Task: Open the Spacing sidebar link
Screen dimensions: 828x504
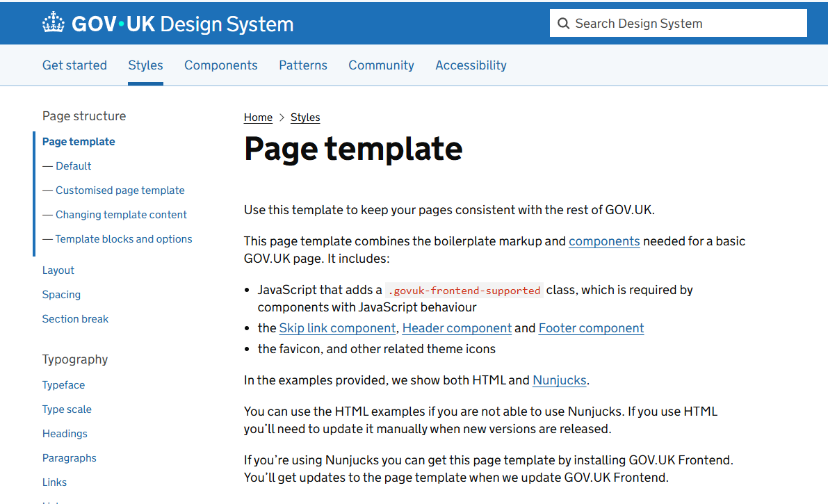Action: coord(61,294)
